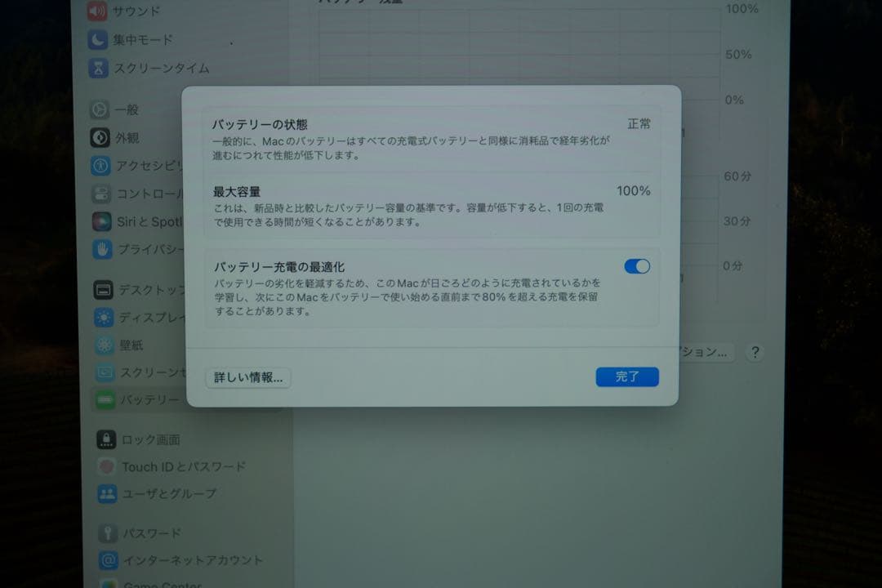Open サウンド (Sound) settings in sidebar
The width and height of the screenshot is (882, 588).
tap(135, 11)
